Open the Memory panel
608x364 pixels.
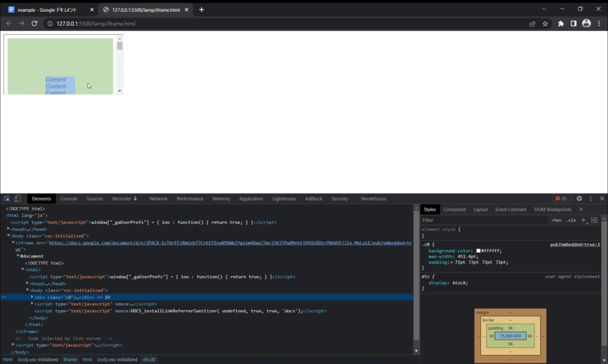[221, 198]
